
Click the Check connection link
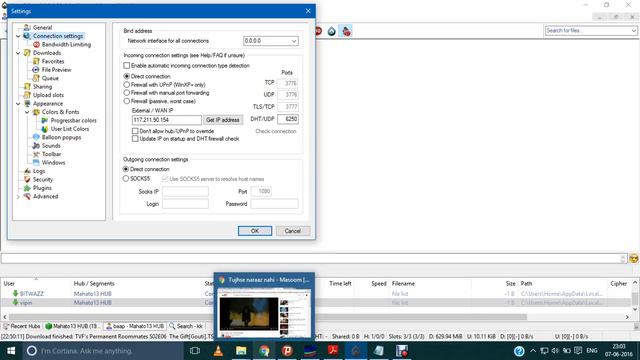[x=276, y=131]
